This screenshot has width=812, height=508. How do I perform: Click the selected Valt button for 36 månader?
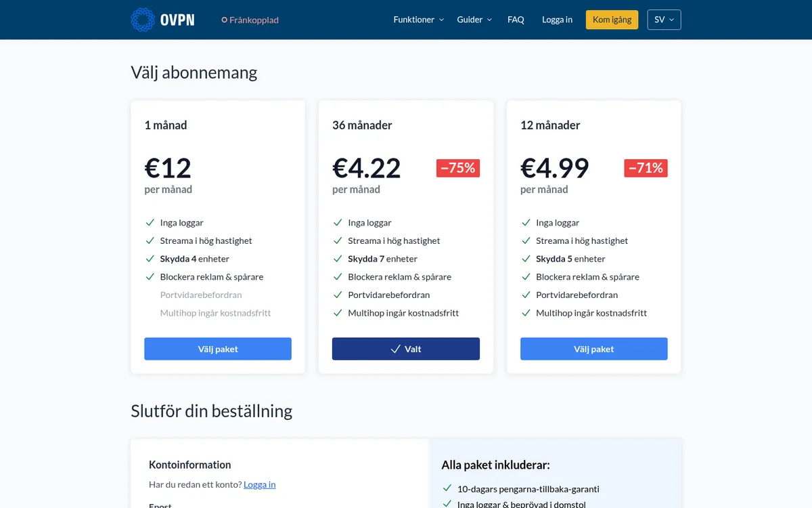click(406, 349)
